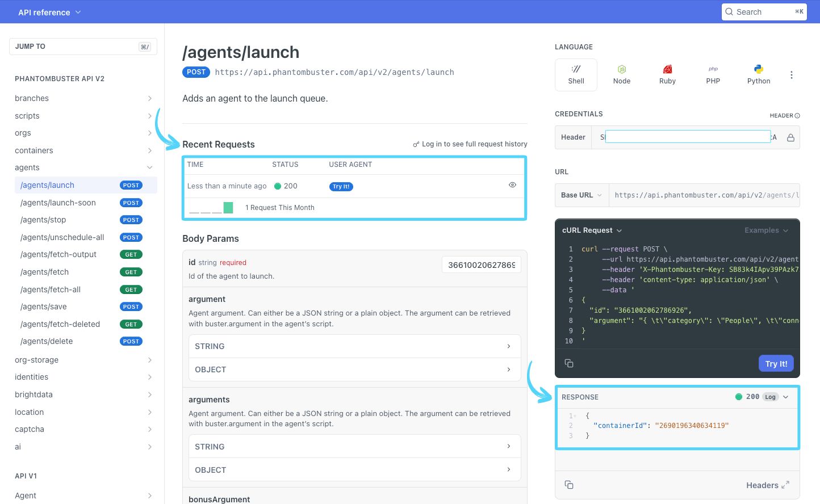The height and width of the screenshot is (504, 820).
Task: Select the /agents/stop endpoint
Action: [x=43, y=220]
